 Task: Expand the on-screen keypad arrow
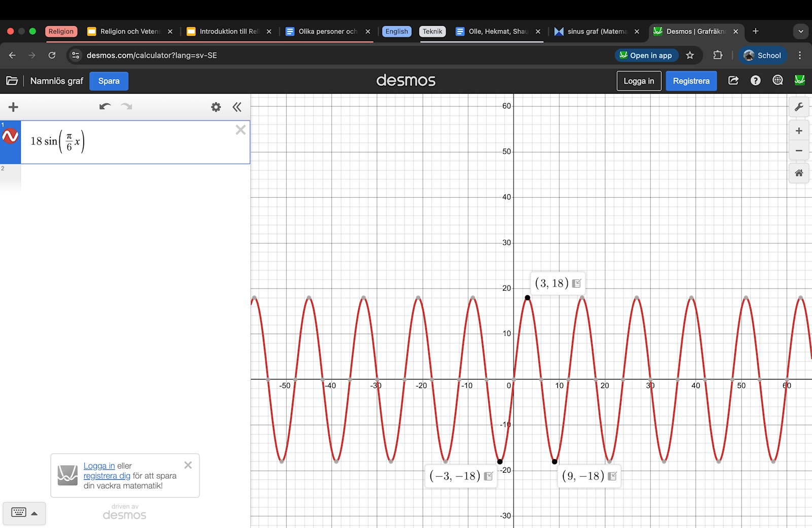coord(35,513)
